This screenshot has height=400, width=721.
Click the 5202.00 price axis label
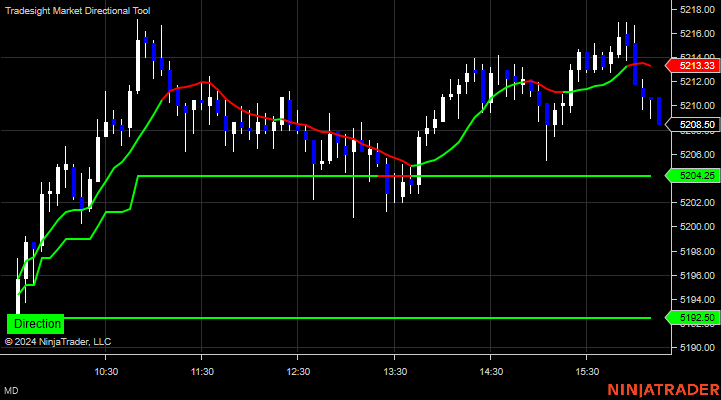click(697, 203)
